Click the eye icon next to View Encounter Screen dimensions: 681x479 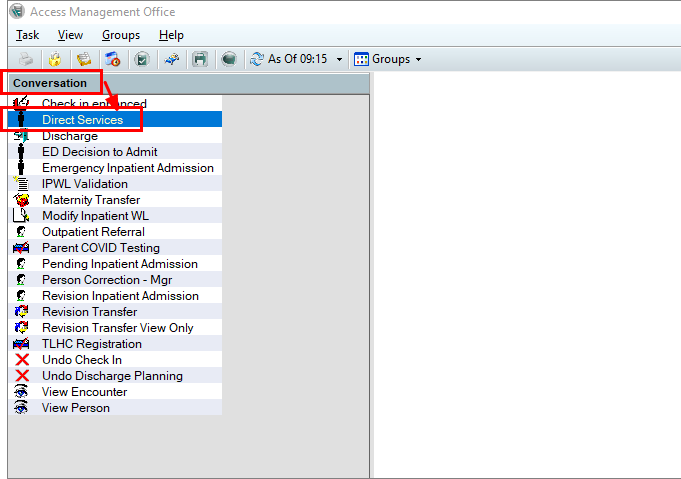(22, 392)
